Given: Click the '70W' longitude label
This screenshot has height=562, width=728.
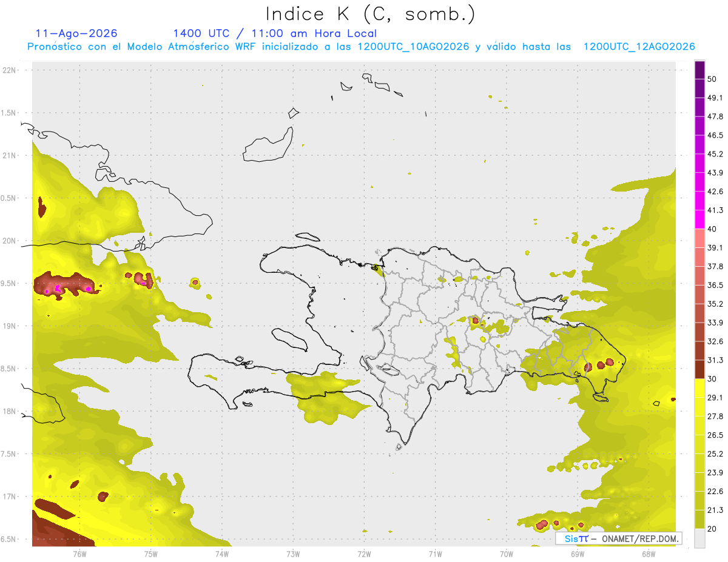Looking at the screenshot, I should 507,554.
